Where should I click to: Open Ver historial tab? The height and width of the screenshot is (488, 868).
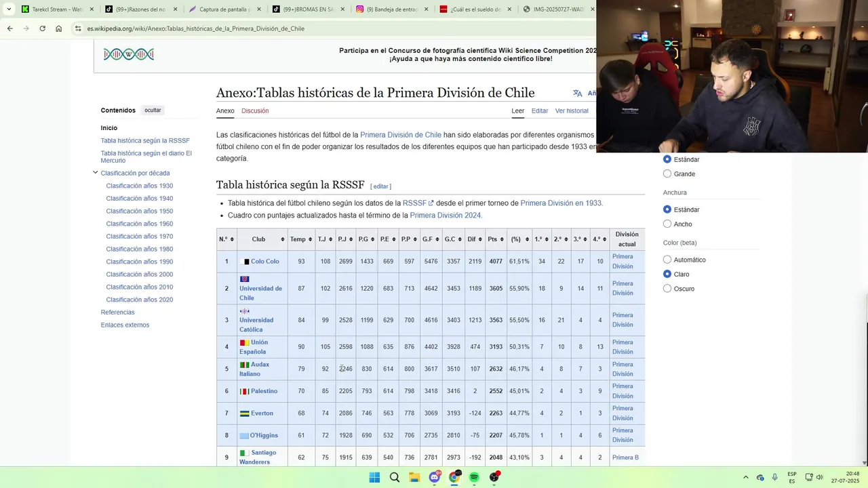click(x=572, y=111)
